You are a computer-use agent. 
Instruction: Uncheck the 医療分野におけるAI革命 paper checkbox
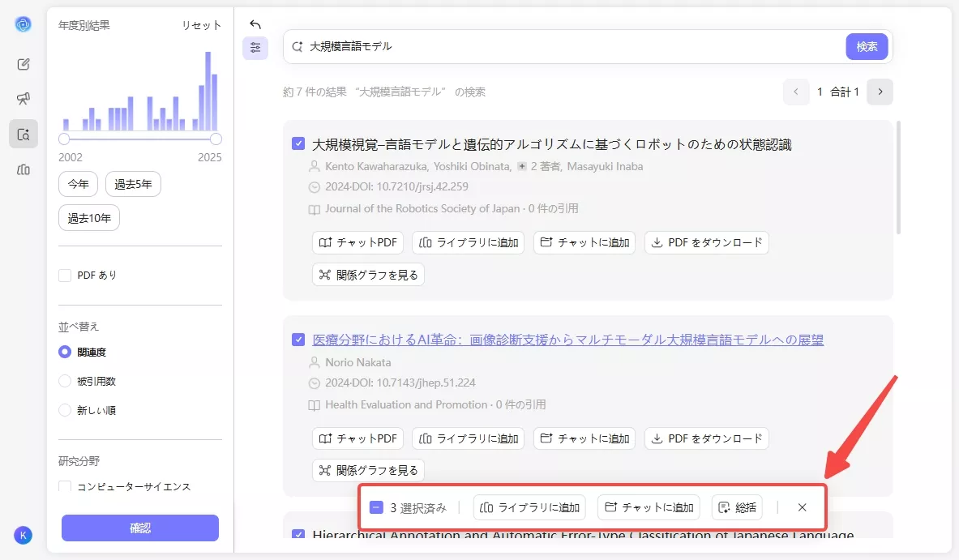298,339
